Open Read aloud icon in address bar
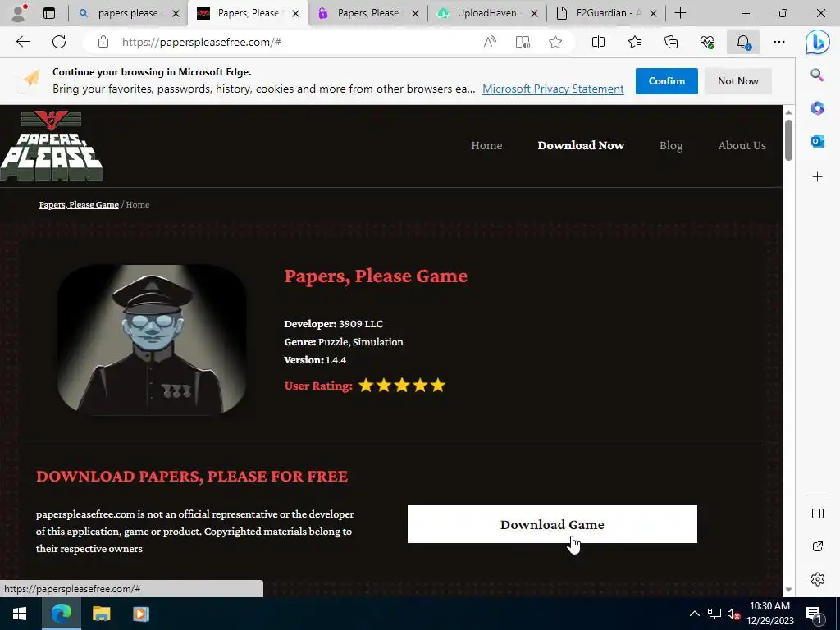This screenshot has width=840, height=630. (x=490, y=42)
